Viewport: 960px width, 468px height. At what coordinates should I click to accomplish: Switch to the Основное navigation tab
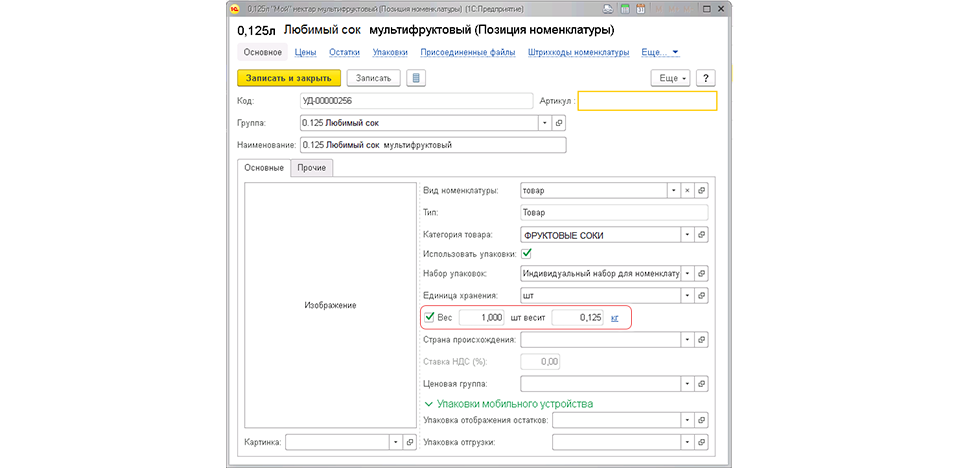tap(263, 53)
